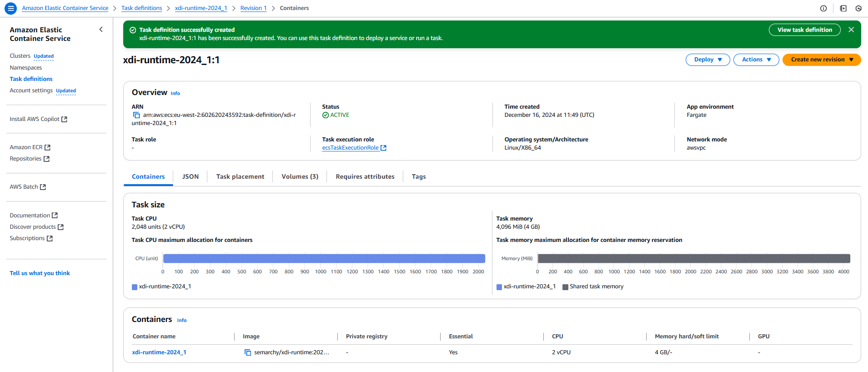The image size is (868, 372).
Task: Go to Amazon Elastic Container Service breadcrumb
Action: click(65, 8)
